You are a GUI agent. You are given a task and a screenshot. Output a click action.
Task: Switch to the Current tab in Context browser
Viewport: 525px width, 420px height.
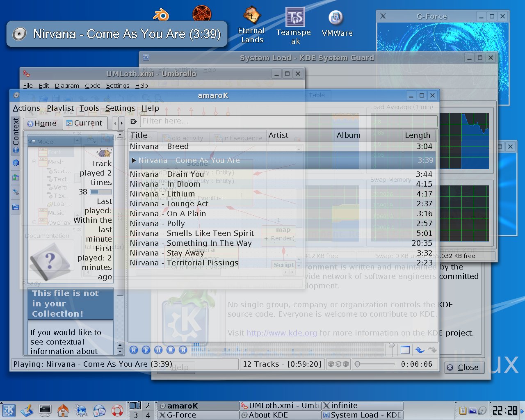tap(84, 123)
